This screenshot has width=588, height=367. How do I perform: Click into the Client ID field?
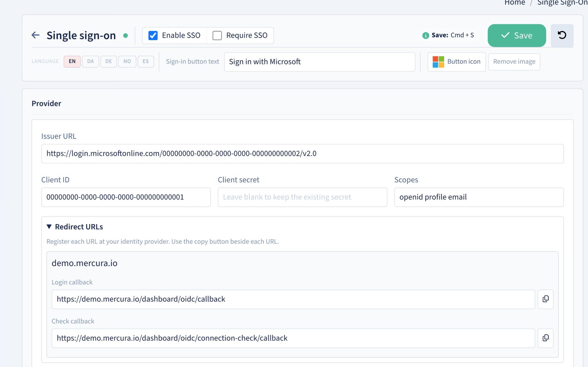click(126, 197)
